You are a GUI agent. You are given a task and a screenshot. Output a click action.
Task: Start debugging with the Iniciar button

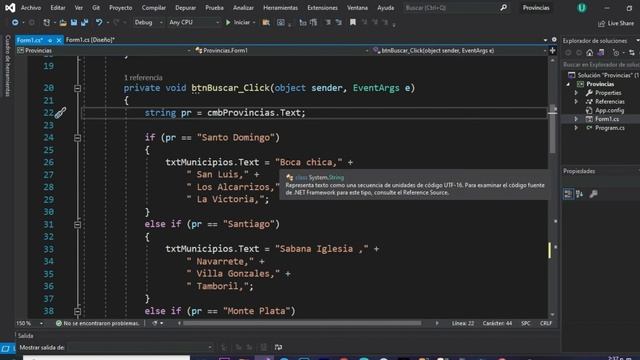238,22
